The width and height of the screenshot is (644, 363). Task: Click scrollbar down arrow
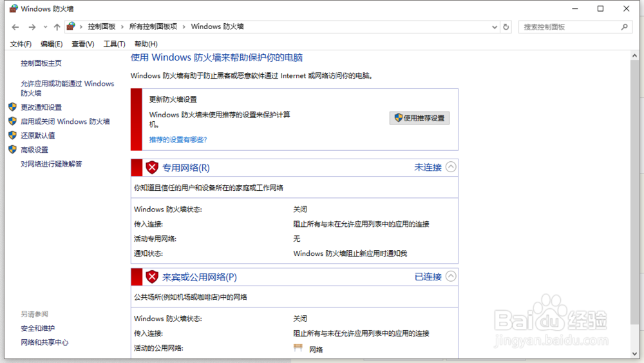point(635,353)
